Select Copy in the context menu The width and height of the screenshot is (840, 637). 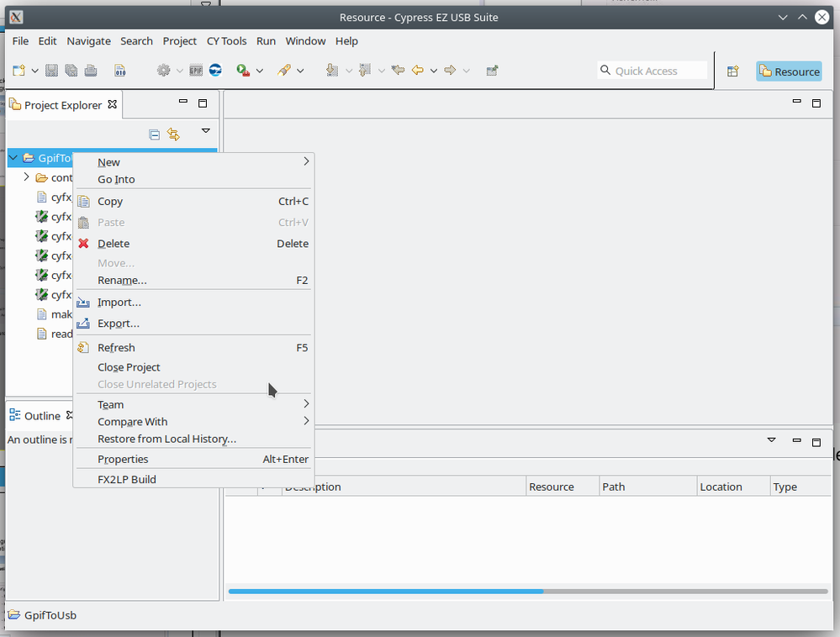point(193,202)
